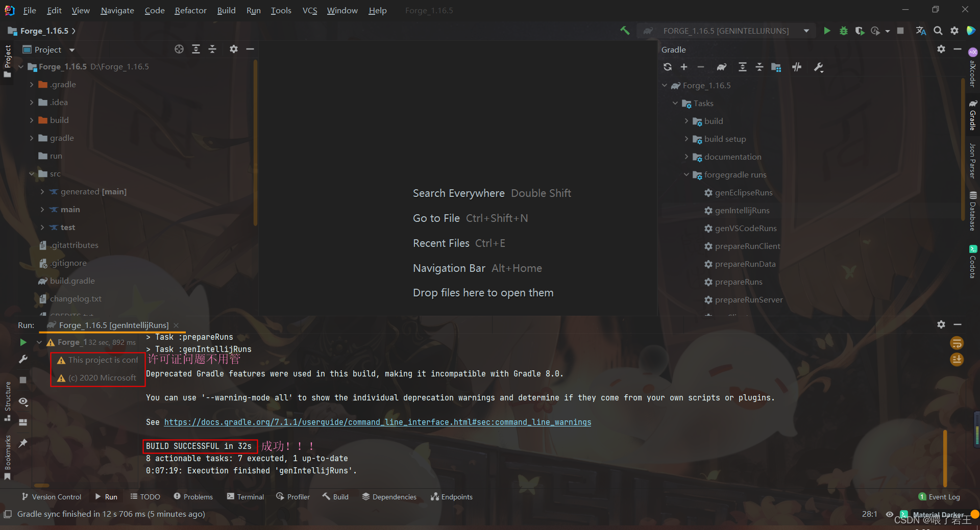Viewport: 980px width, 530px height.
Task: Open the VCS menu
Action: [x=310, y=10]
